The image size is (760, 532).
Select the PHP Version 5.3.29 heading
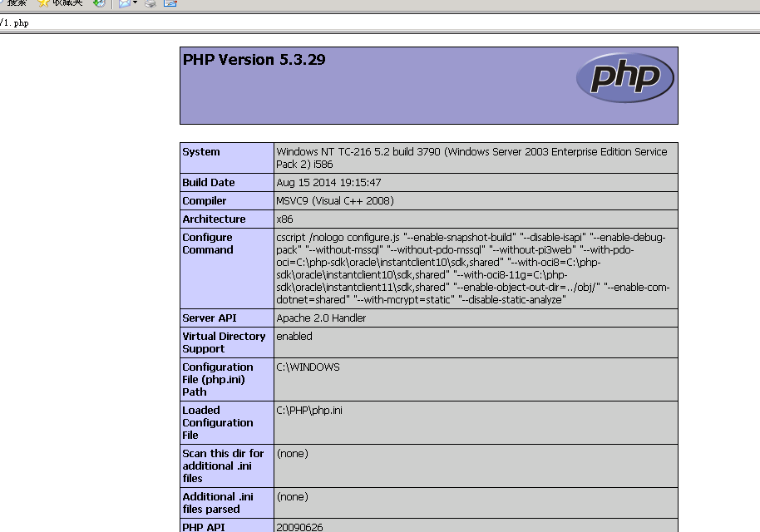(x=254, y=60)
